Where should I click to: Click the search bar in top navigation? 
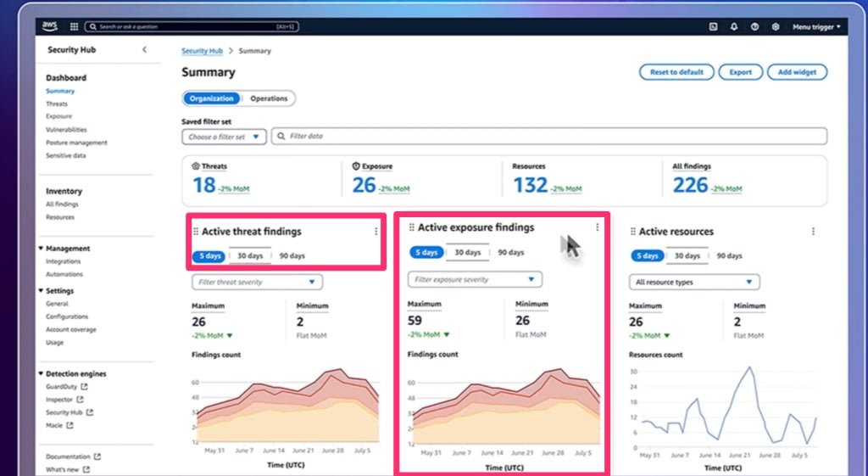[x=192, y=26]
